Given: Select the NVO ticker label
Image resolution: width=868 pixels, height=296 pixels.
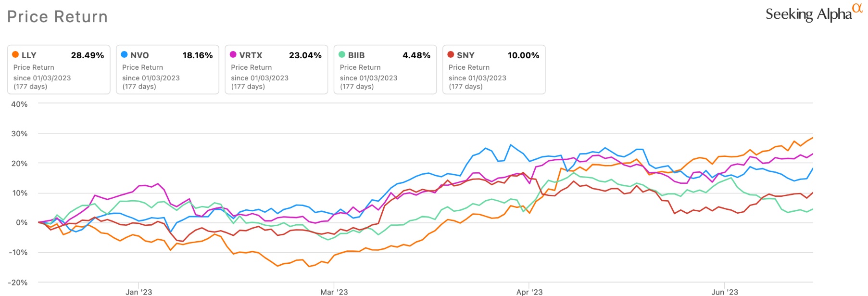Looking at the screenshot, I should [x=139, y=55].
